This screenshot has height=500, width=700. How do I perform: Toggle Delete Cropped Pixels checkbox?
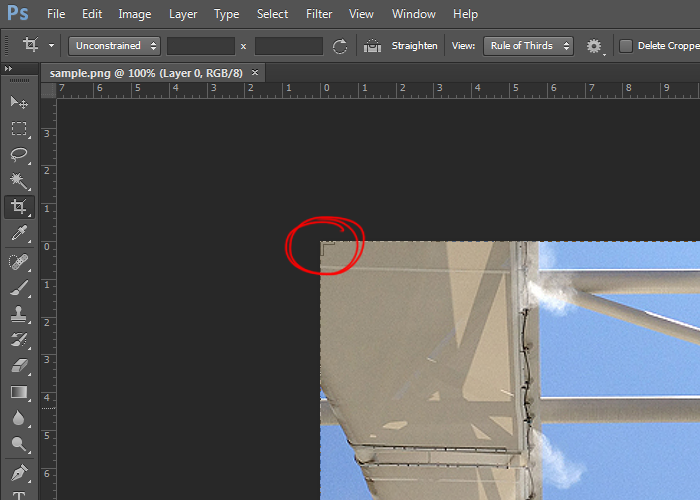click(x=626, y=46)
